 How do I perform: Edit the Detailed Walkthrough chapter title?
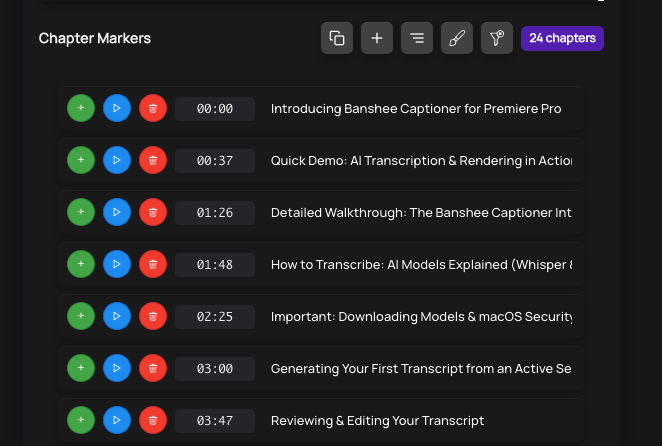421,213
